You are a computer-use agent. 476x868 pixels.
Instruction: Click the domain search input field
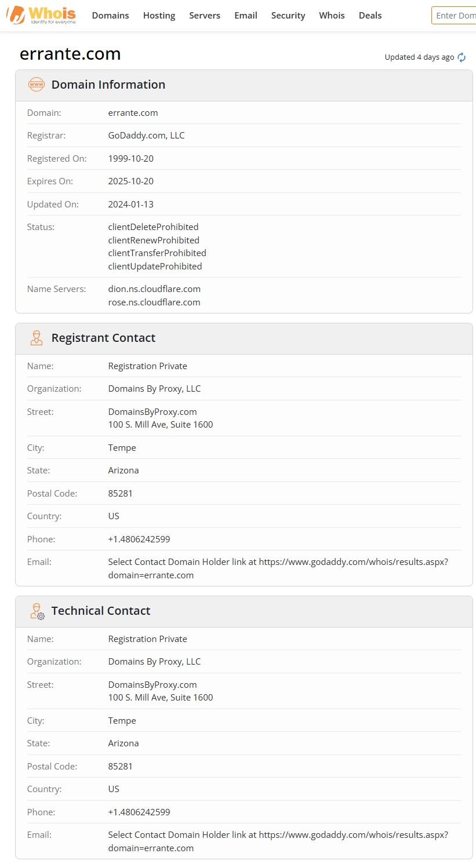tap(455, 16)
